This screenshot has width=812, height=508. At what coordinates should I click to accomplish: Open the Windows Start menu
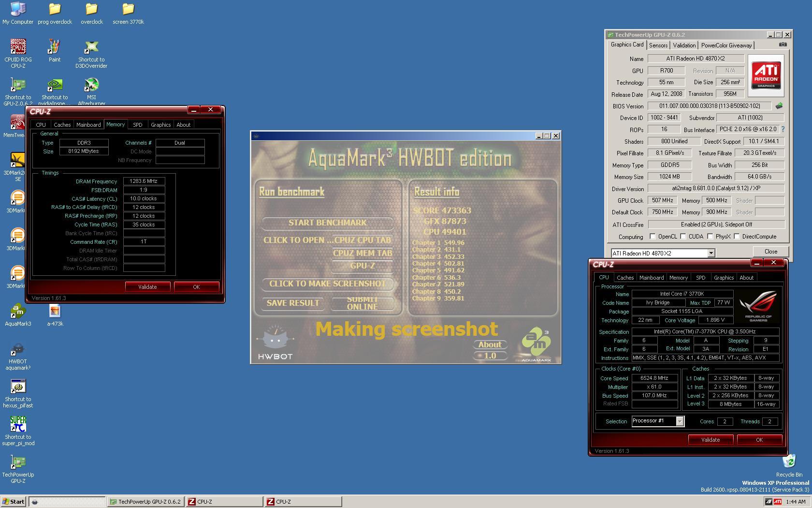pos(14,502)
